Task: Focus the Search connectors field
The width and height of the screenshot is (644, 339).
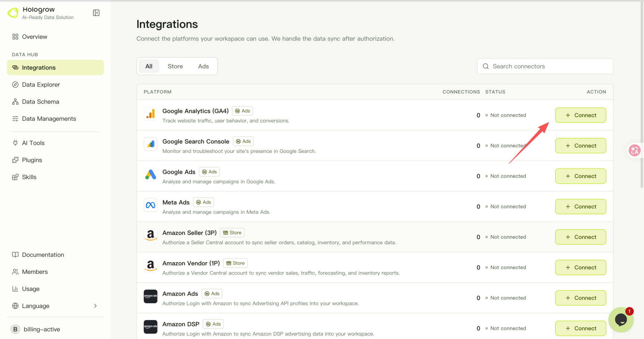Action: [545, 66]
